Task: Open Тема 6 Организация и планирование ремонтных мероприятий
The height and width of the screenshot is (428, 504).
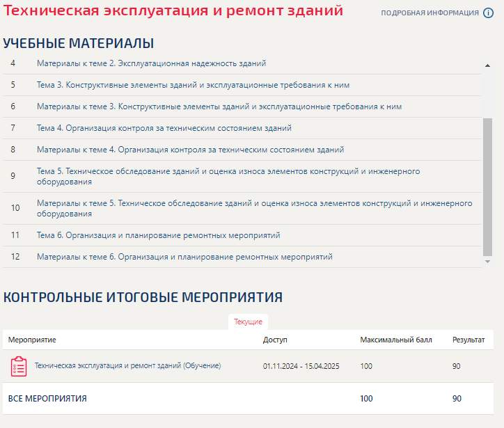Action: (x=158, y=235)
